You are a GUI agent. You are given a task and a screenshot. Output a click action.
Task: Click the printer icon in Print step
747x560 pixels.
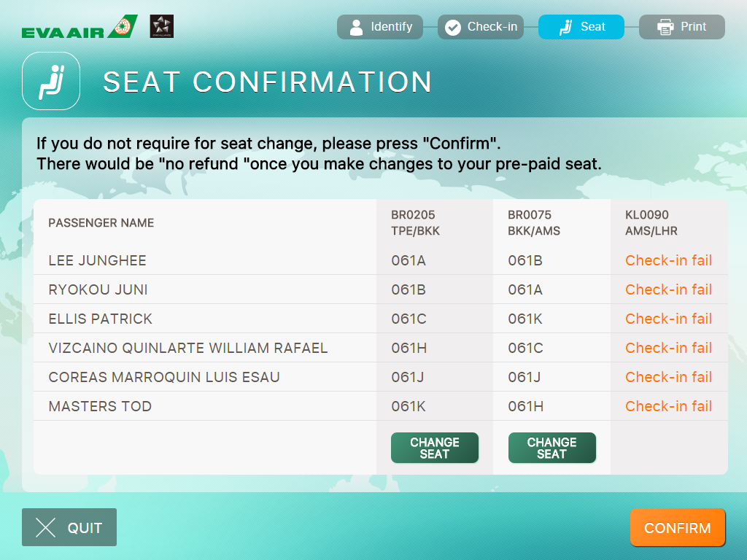pyautogui.click(x=665, y=28)
